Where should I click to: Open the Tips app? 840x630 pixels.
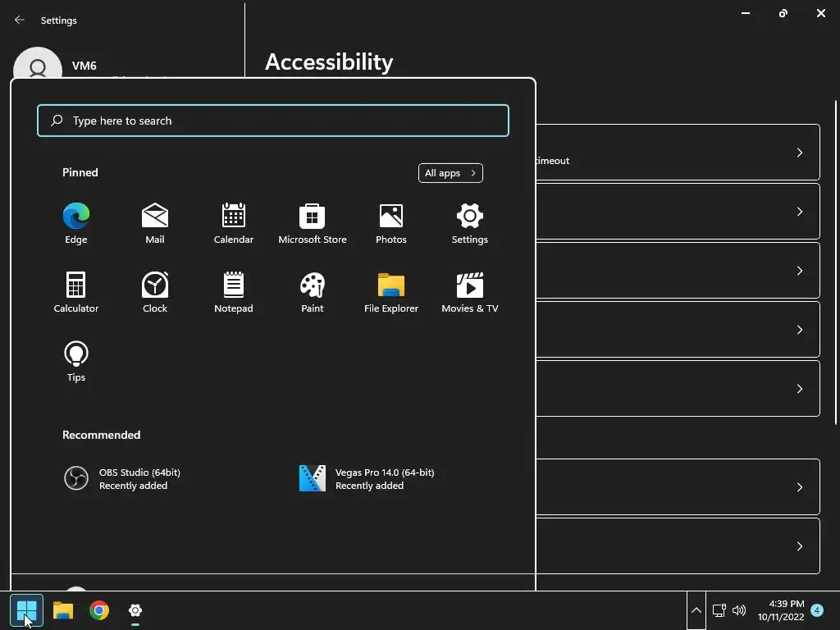click(76, 362)
